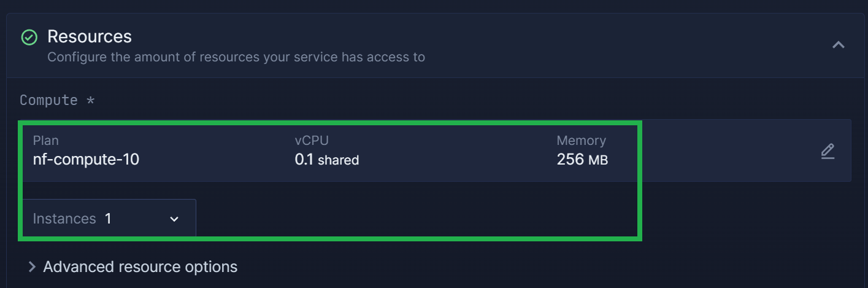Click the instance count value 1

point(108,219)
